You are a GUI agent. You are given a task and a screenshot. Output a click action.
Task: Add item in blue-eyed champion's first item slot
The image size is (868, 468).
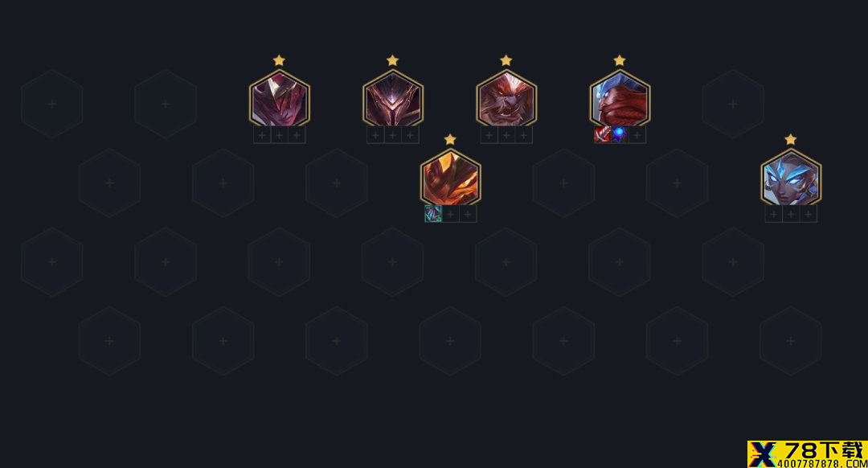pos(773,214)
